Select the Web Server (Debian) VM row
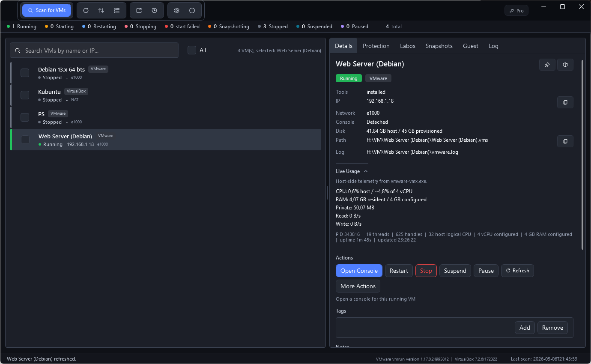The image size is (591, 364). (x=165, y=140)
